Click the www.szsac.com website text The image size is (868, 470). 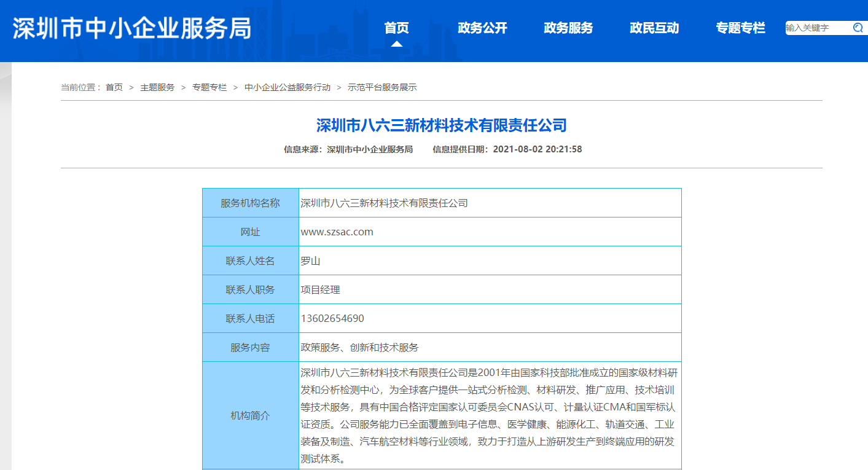[x=337, y=232]
